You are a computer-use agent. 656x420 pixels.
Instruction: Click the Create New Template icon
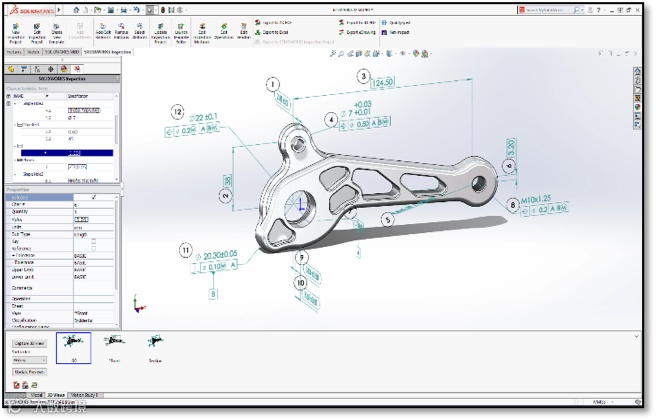(56, 27)
